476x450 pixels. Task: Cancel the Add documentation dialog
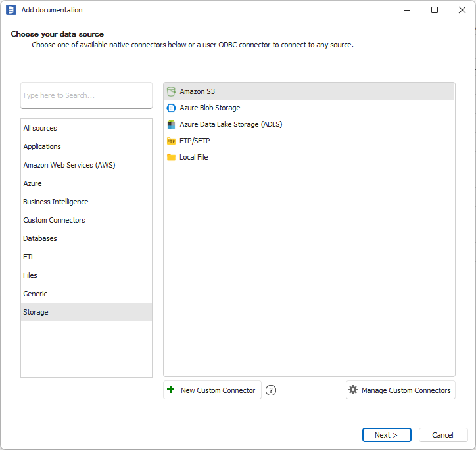pyautogui.click(x=443, y=435)
